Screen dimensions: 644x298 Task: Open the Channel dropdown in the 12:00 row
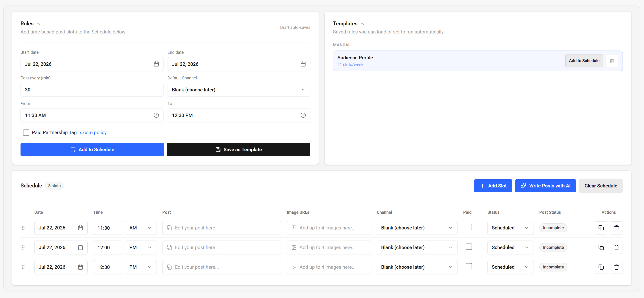pyautogui.click(x=417, y=247)
